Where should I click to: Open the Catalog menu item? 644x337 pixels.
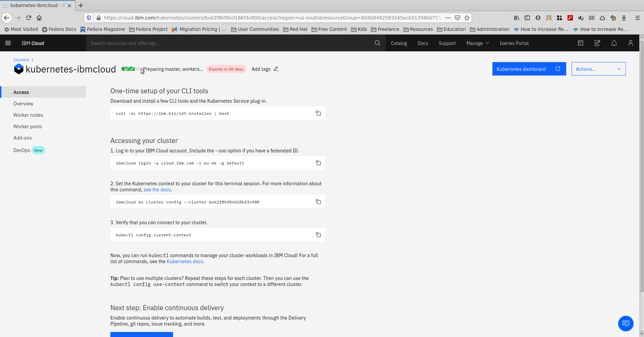[x=399, y=43]
